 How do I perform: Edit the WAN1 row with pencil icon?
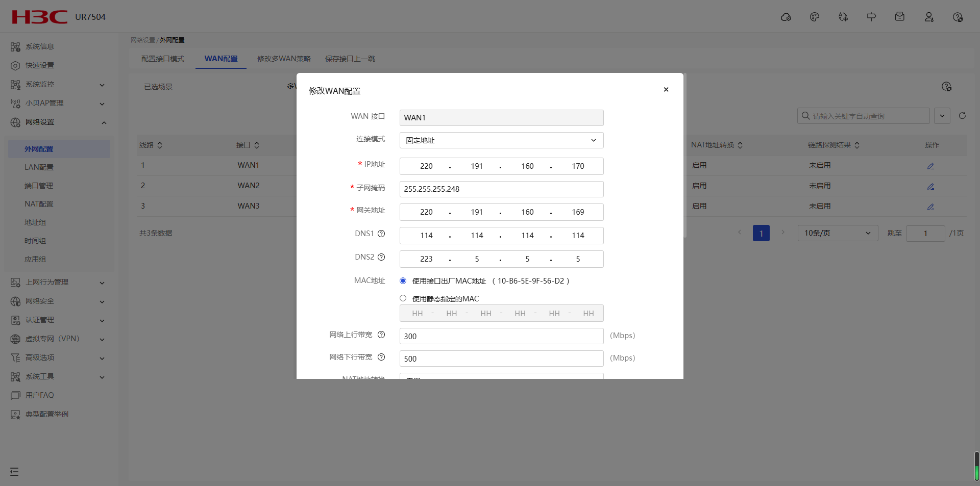(930, 166)
